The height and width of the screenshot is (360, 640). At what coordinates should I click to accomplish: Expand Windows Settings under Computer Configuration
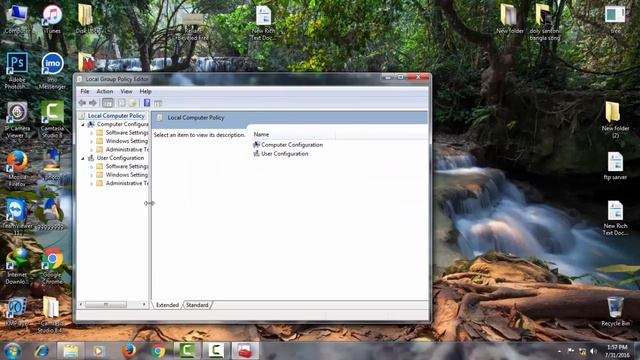91,141
